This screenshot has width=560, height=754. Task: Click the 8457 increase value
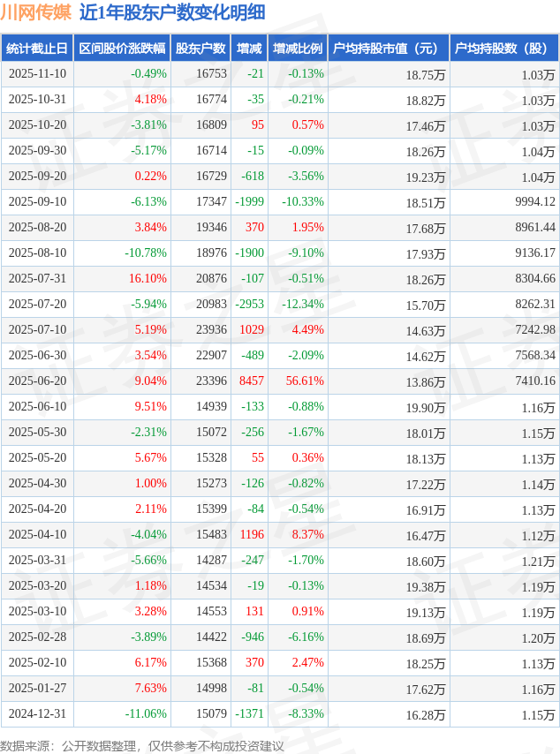pos(251,381)
